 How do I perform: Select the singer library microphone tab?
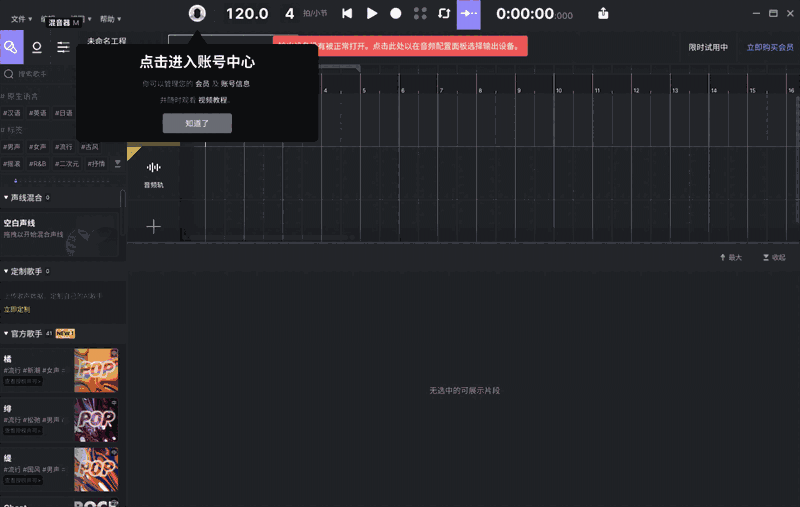click(x=12, y=47)
